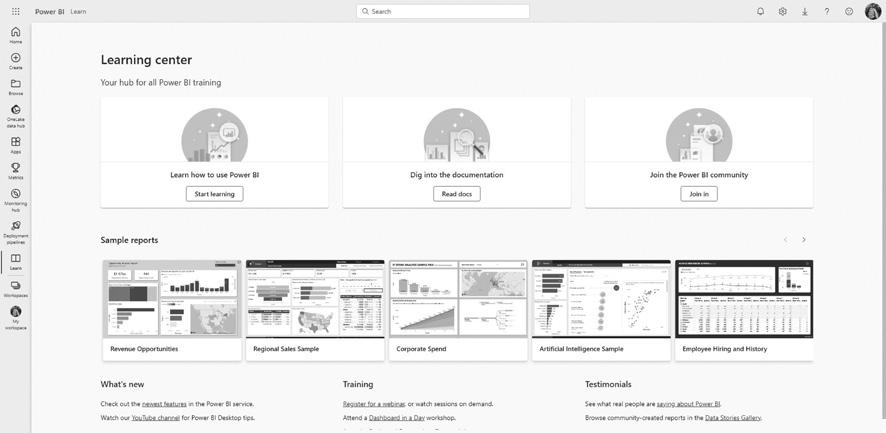886x433 pixels.
Task: Open Register for a webinar link
Action: coord(374,404)
